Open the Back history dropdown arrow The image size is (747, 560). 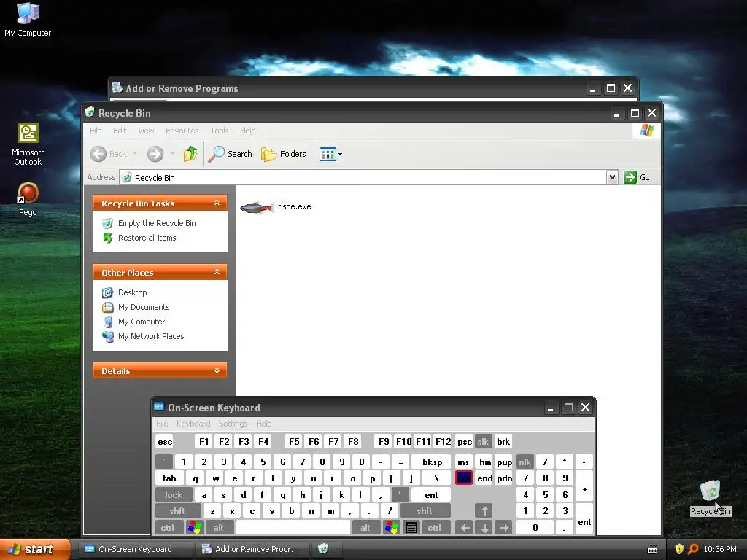click(135, 154)
